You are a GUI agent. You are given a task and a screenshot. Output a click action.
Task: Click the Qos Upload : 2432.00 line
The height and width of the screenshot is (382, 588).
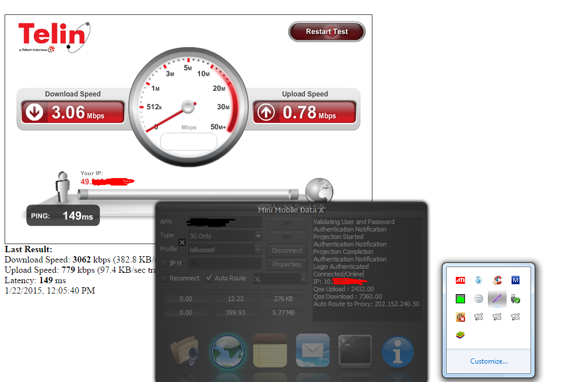click(344, 289)
